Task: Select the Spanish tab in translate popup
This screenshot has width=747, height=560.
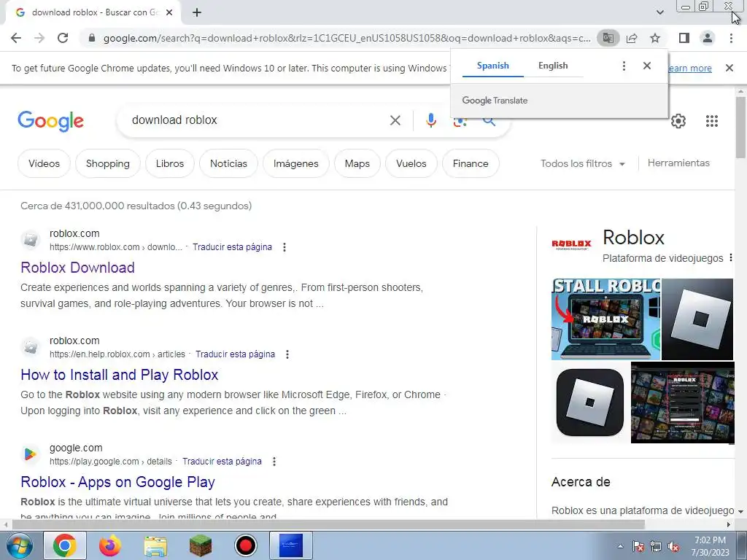Action: (492, 66)
